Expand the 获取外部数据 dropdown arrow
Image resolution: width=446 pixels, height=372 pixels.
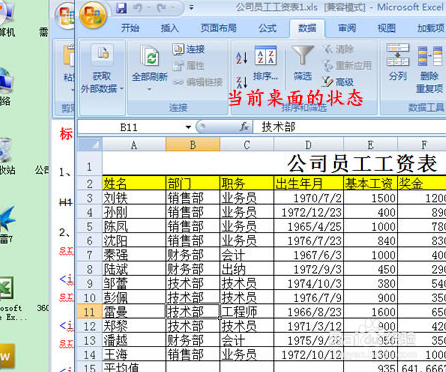(122, 89)
